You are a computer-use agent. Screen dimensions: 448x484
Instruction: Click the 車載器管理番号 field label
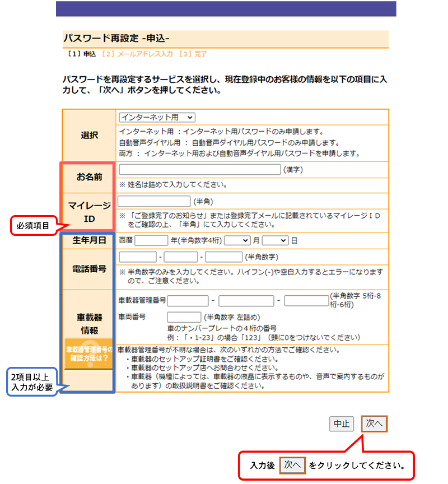tap(142, 300)
